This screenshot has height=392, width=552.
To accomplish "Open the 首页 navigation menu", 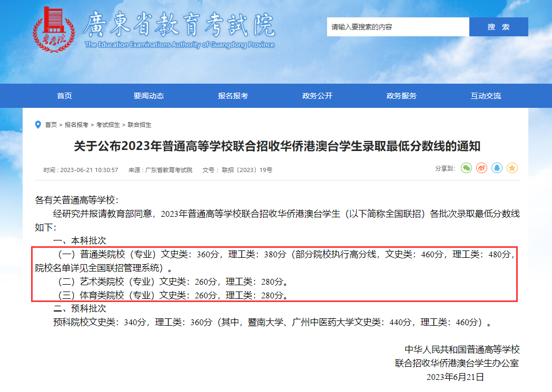I will pos(65,96).
